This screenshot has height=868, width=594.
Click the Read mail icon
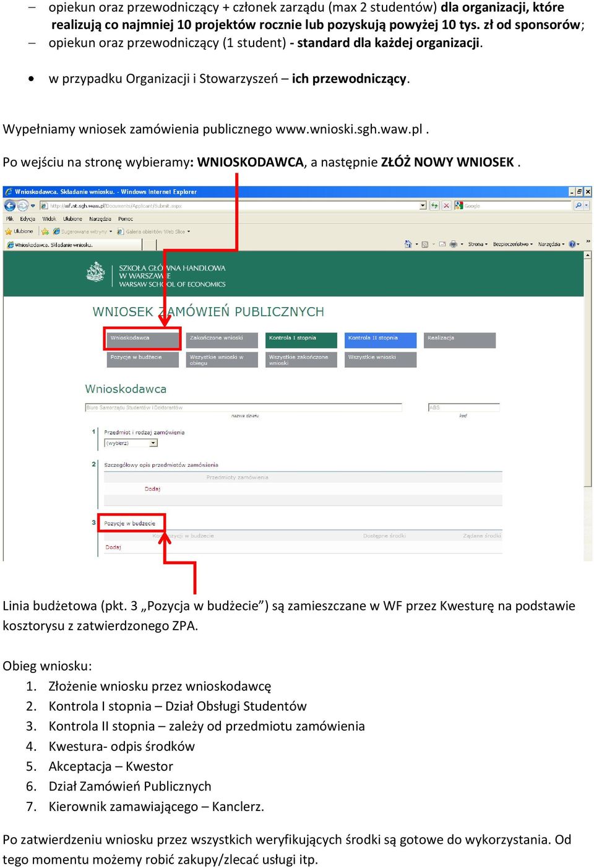[442, 244]
